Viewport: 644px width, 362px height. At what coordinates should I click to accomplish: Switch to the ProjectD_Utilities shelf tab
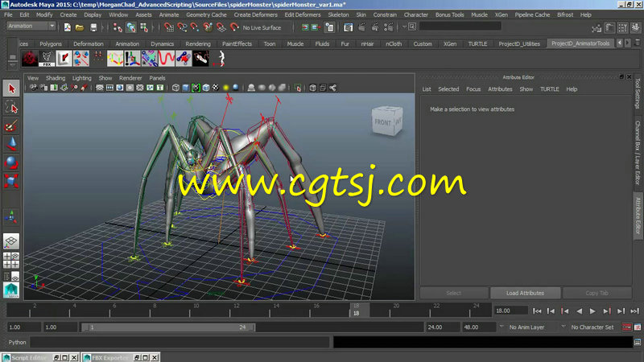coord(519,44)
